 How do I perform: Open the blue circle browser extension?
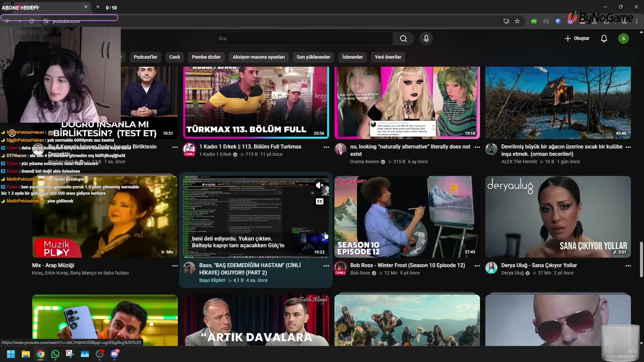(558, 21)
